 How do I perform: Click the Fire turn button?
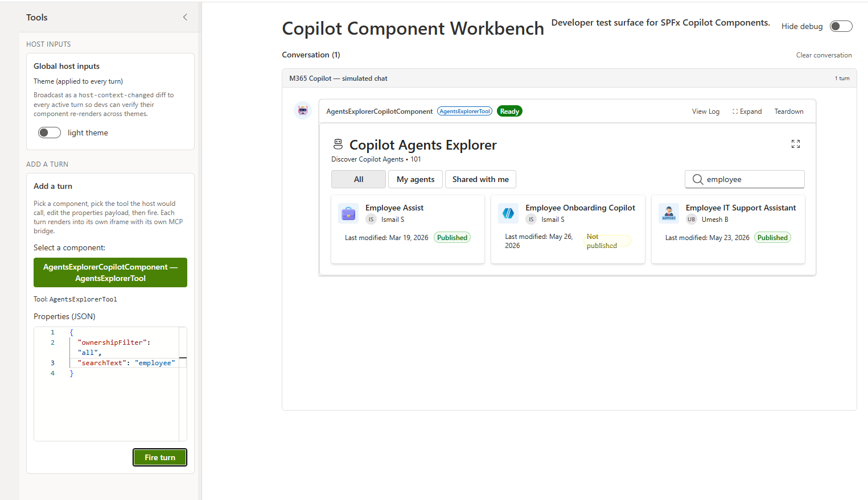pyautogui.click(x=160, y=457)
